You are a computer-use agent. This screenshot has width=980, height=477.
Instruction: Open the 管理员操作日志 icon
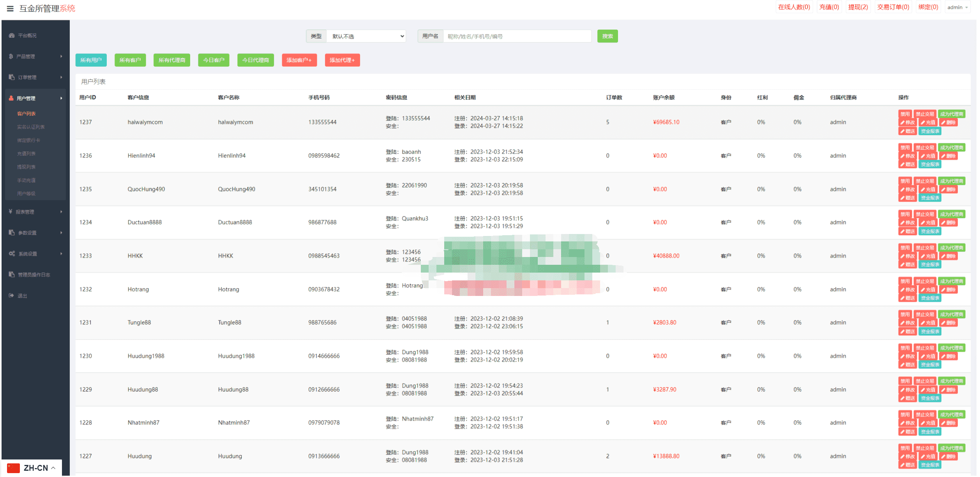12,275
